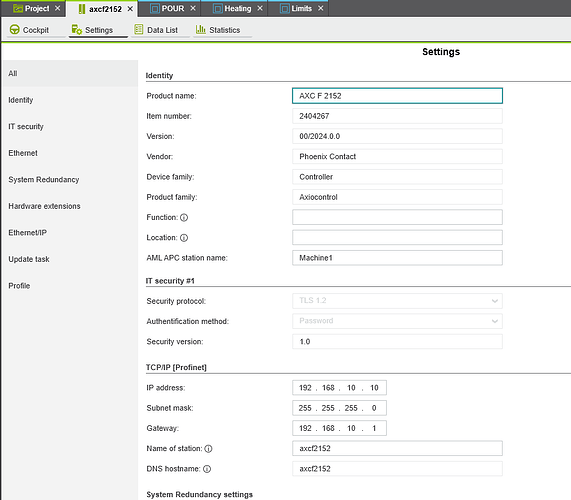Click the Device family field

coord(397,177)
